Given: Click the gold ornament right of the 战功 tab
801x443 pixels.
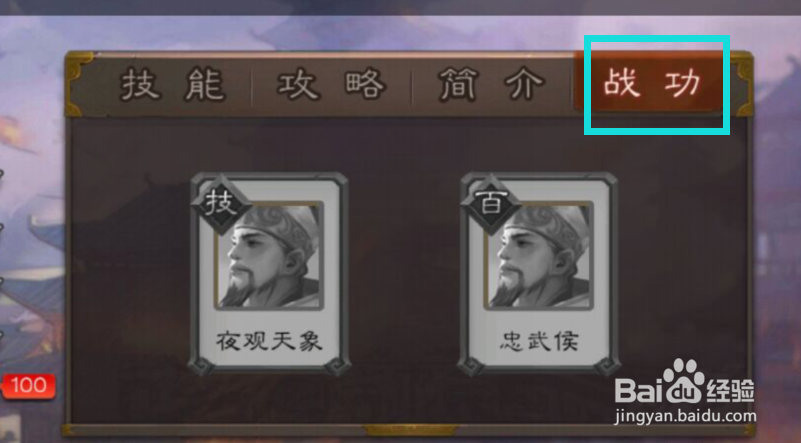Looking at the screenshot, I should [742, 84].
